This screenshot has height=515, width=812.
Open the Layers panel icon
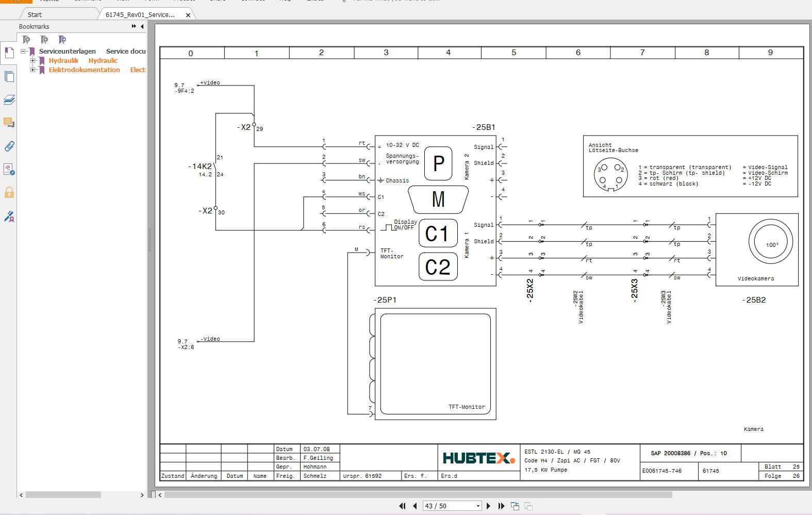point(9,100)
